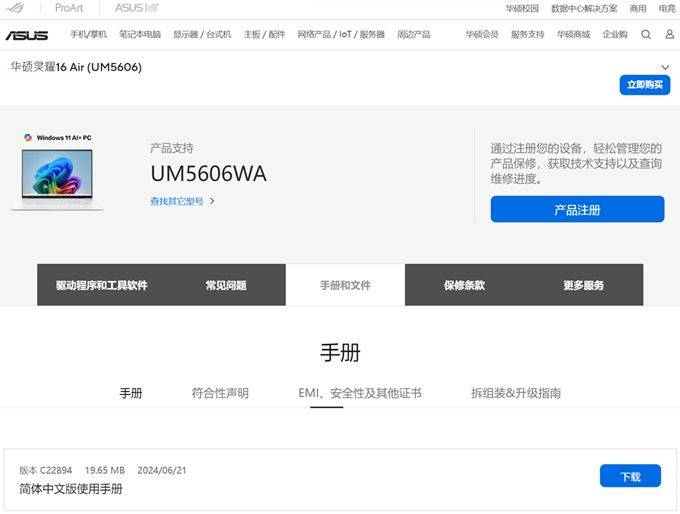
Task: Open the 企业购 menu
Action: pyautogui.click(x=615, y=34)
